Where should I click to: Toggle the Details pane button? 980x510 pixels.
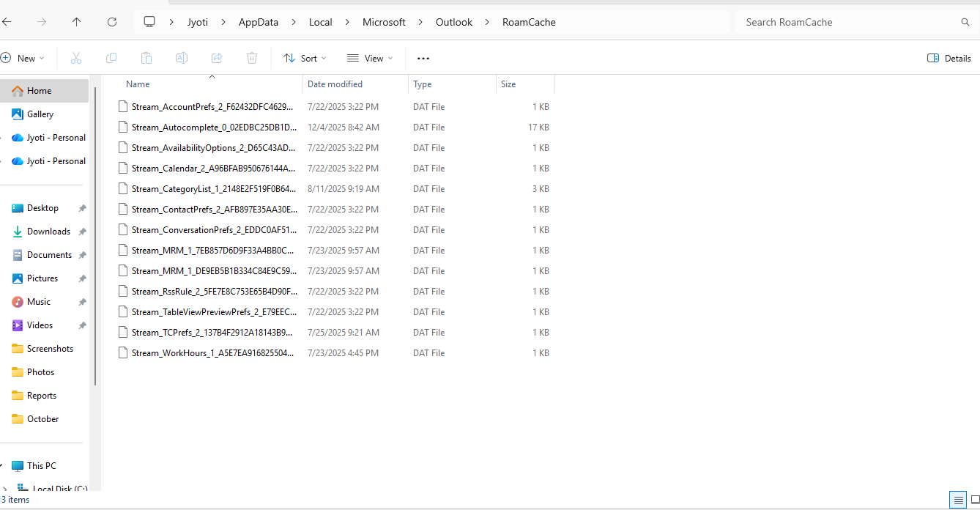[x=949, y=58]
